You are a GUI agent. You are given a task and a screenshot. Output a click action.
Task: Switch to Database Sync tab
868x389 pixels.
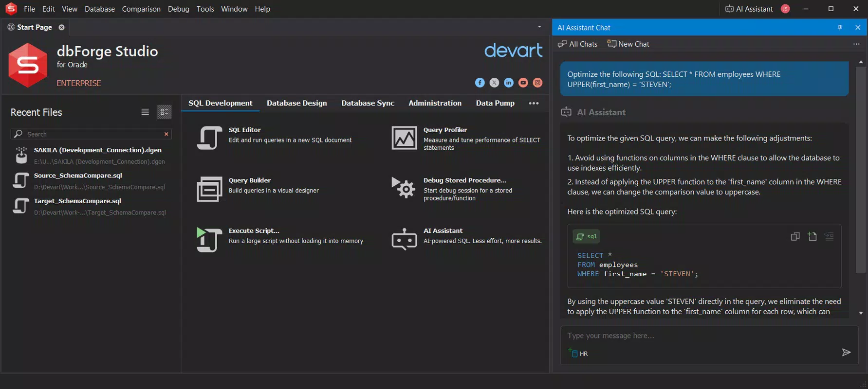coord(368,103)
